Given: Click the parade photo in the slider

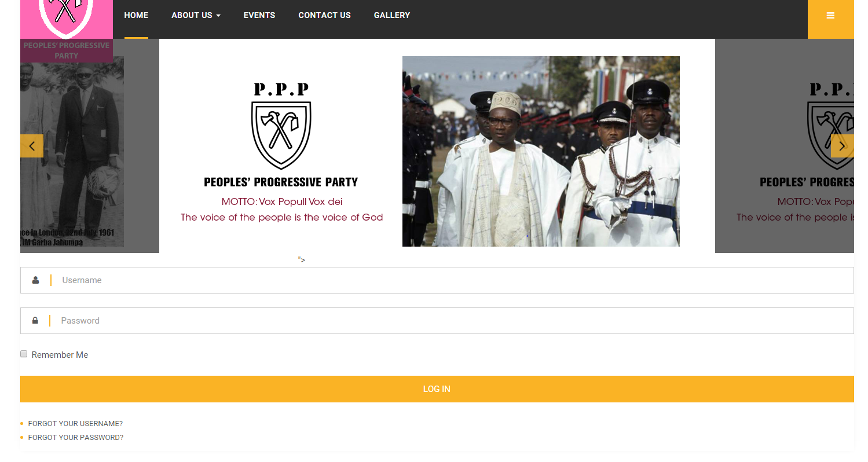Looking at the screenshot, I should point(541,151).
